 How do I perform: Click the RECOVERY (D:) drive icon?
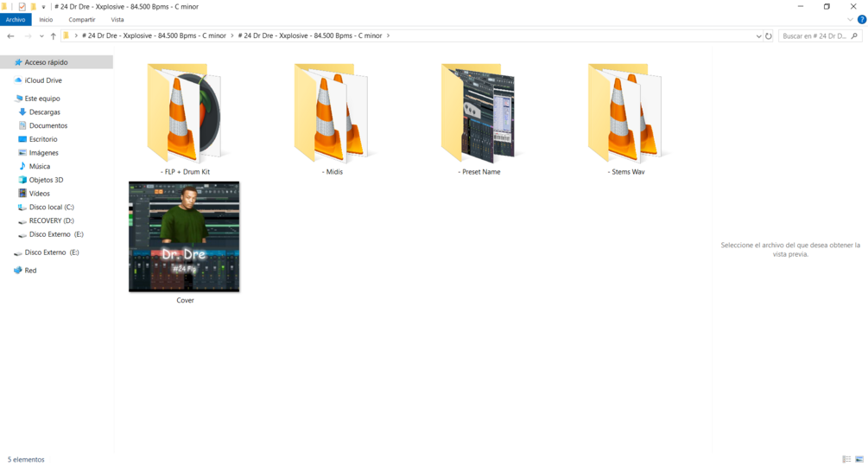pos(22,221)
